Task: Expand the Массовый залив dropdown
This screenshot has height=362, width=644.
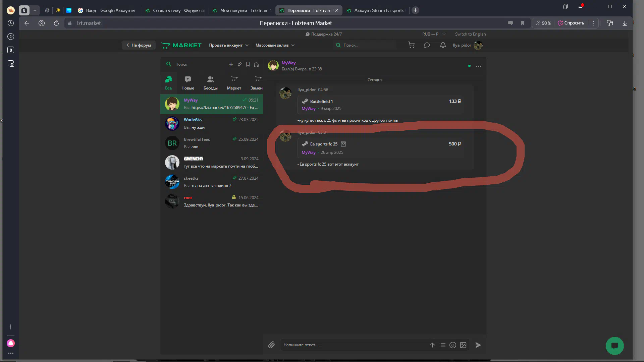Action: coord(275,45)
